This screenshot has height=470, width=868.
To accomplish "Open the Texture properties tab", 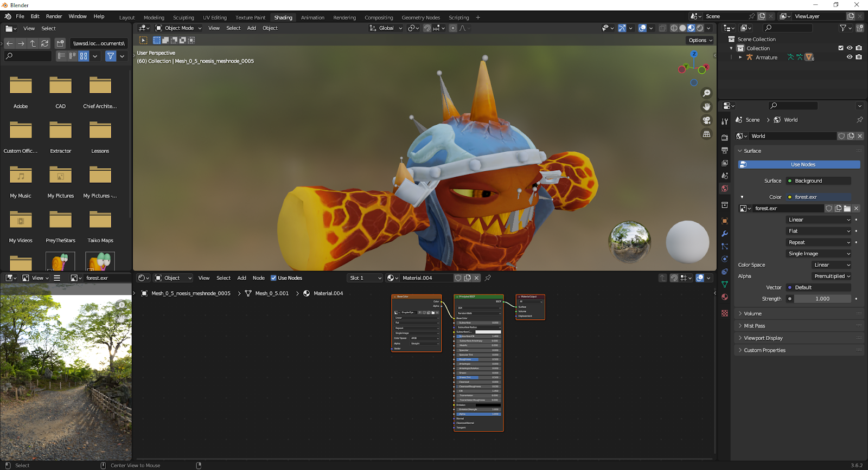I will coord(725,313).
